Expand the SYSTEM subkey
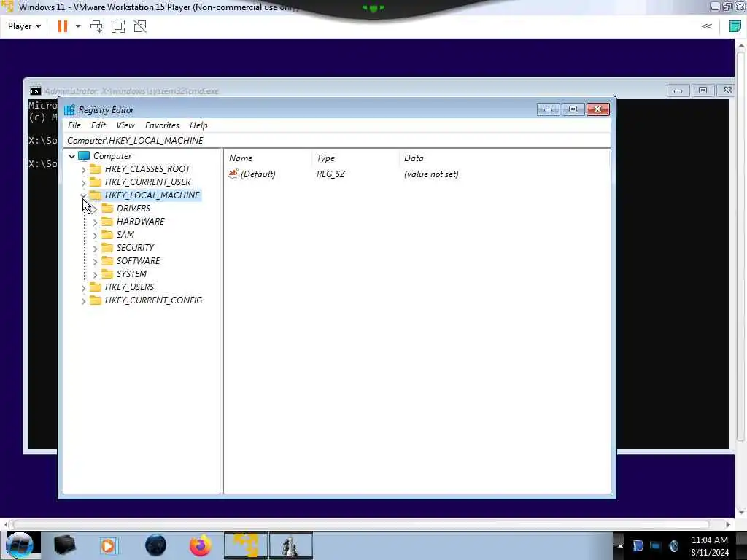The height and width of the screenshot is (560, 747). coord(96,274)
